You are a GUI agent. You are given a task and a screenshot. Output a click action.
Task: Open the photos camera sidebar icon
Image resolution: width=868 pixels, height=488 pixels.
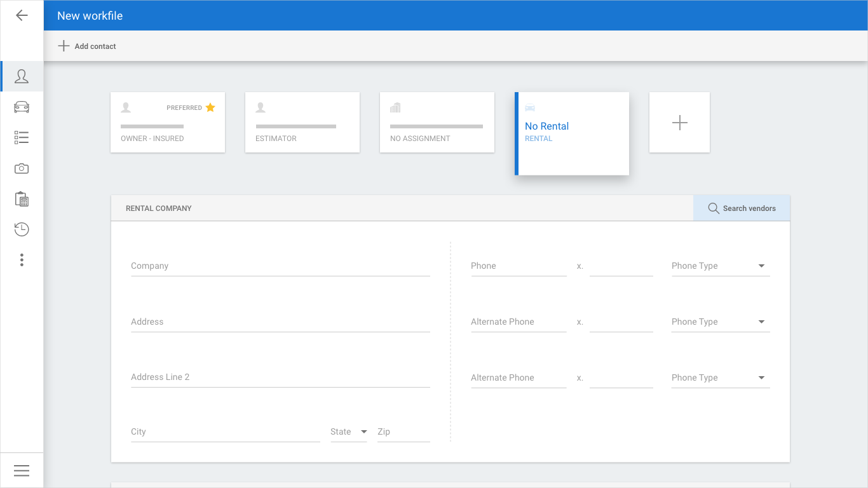tap(22, 168)
